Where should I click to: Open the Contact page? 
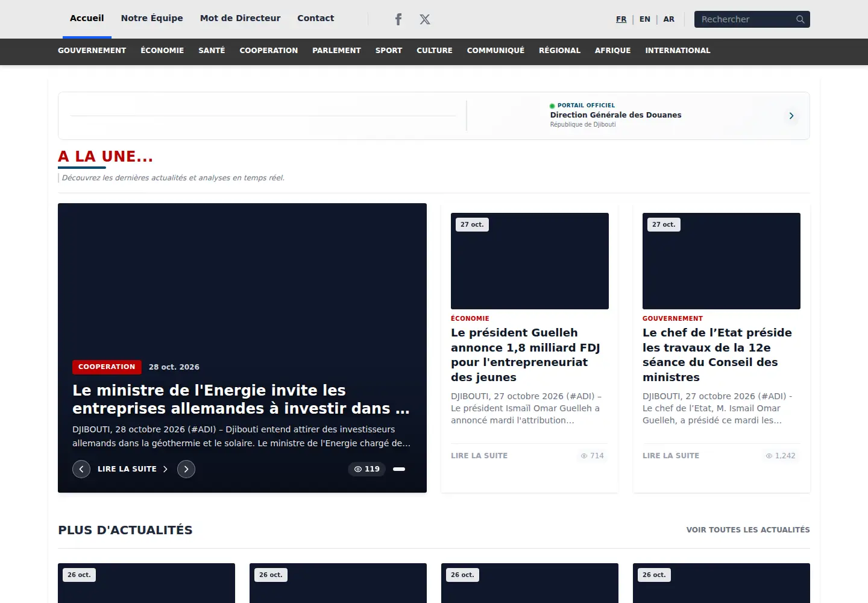click(x=315, y=18)
